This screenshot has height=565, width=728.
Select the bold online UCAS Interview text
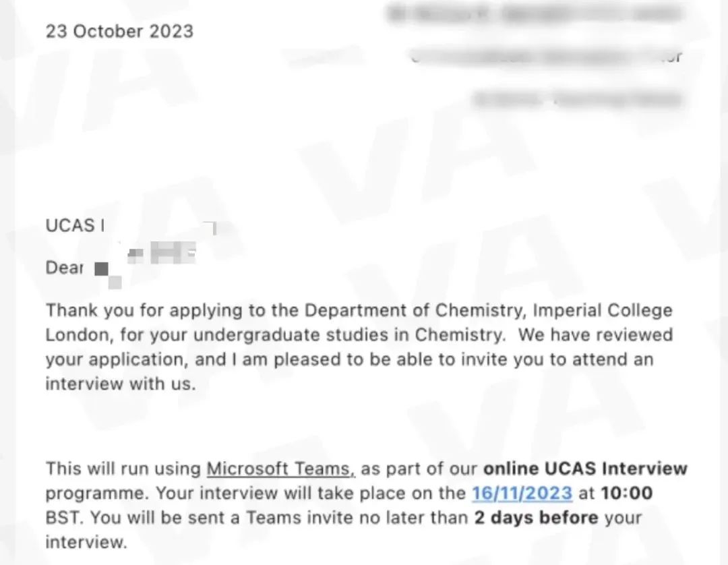pyautogui.click(x=585, y=469)
